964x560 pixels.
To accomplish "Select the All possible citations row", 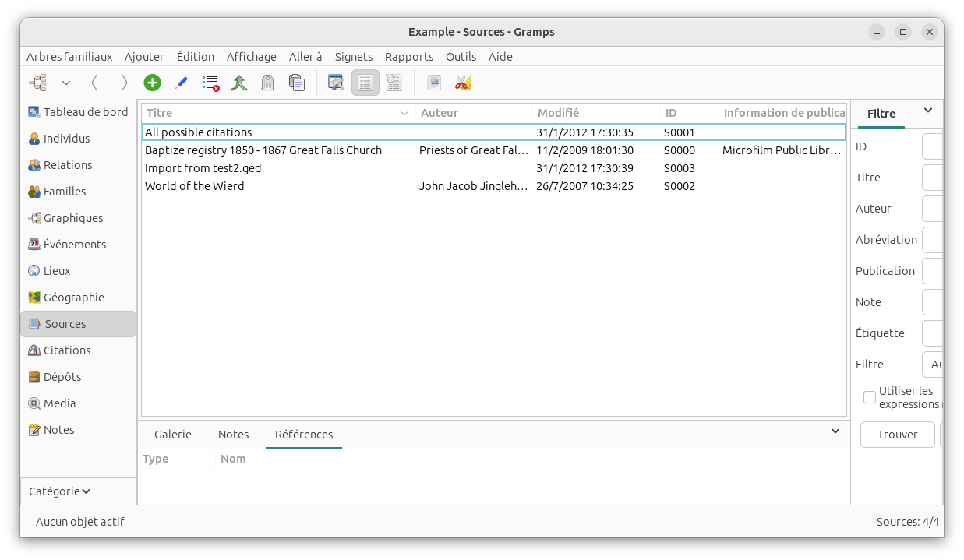I will (494, 132).
